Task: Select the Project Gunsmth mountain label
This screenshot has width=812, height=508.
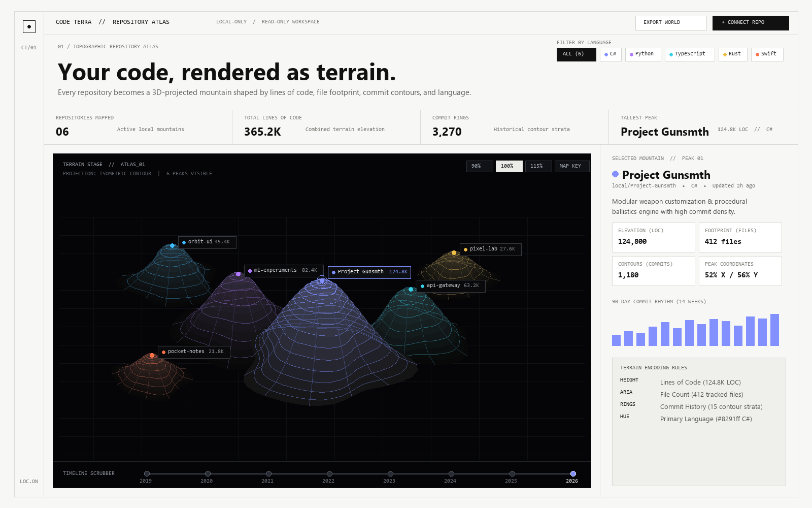Action: 369,272
